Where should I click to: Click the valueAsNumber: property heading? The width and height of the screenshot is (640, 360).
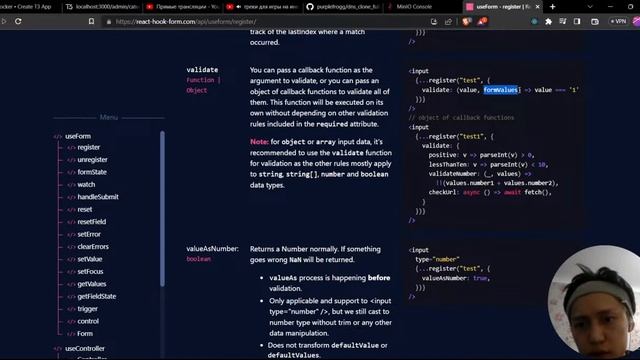point(213,249)
